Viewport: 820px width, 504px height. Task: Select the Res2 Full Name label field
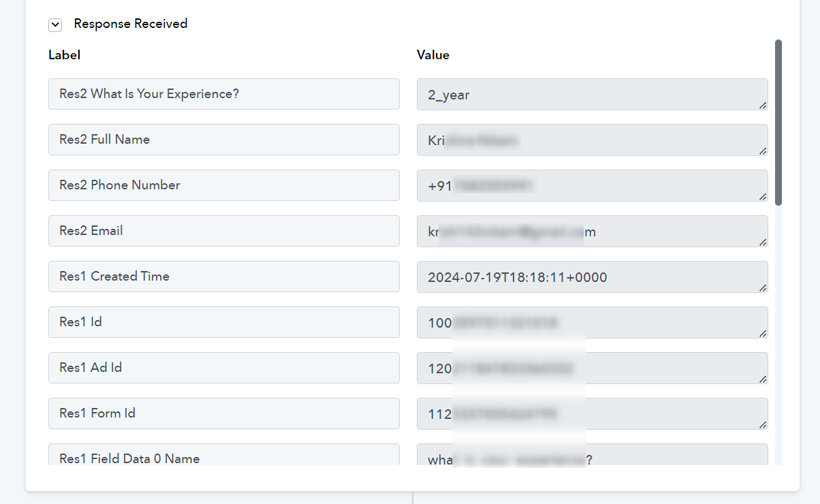224,140
